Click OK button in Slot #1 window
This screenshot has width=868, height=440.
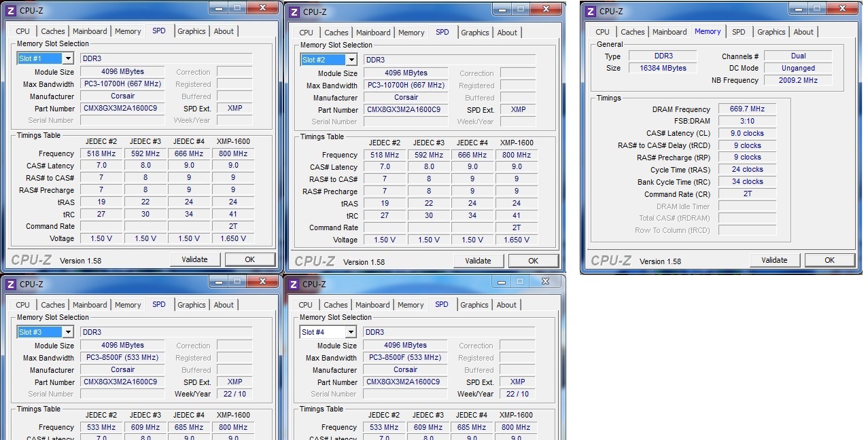coord(250,259)
